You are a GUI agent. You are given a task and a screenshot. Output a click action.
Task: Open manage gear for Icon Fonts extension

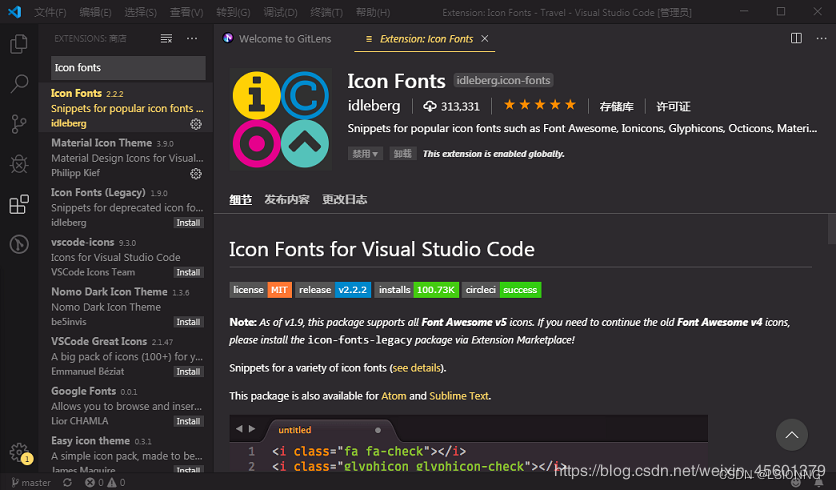tap(196, 124)
